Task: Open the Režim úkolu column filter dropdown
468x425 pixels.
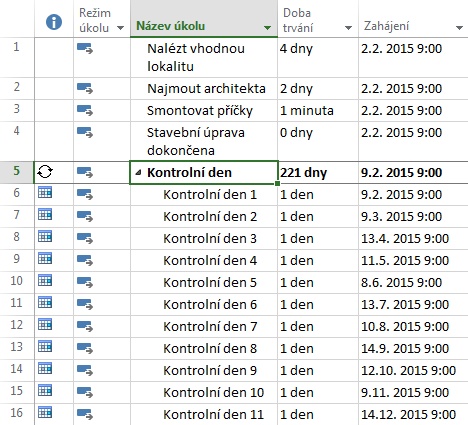Action: 120,28
